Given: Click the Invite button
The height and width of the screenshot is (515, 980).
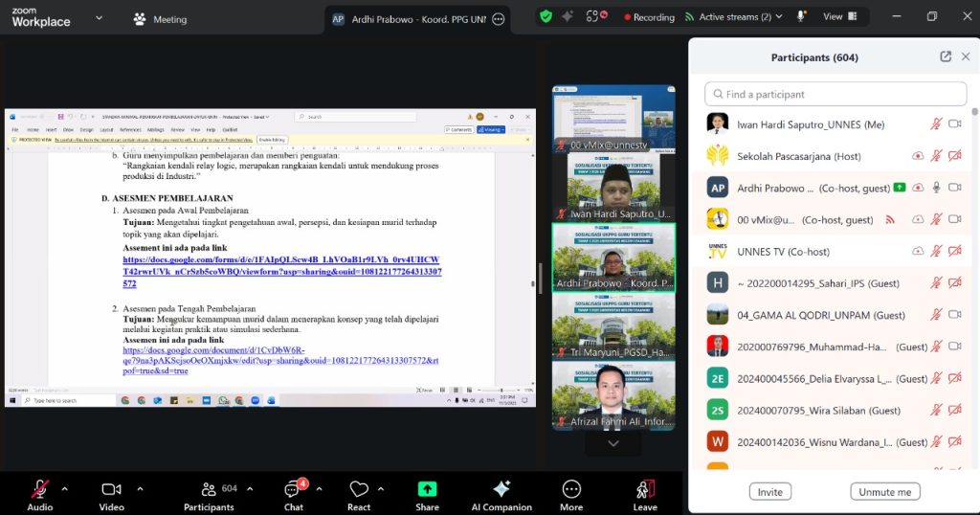Looking at the screenshot, I should (769, 491).
